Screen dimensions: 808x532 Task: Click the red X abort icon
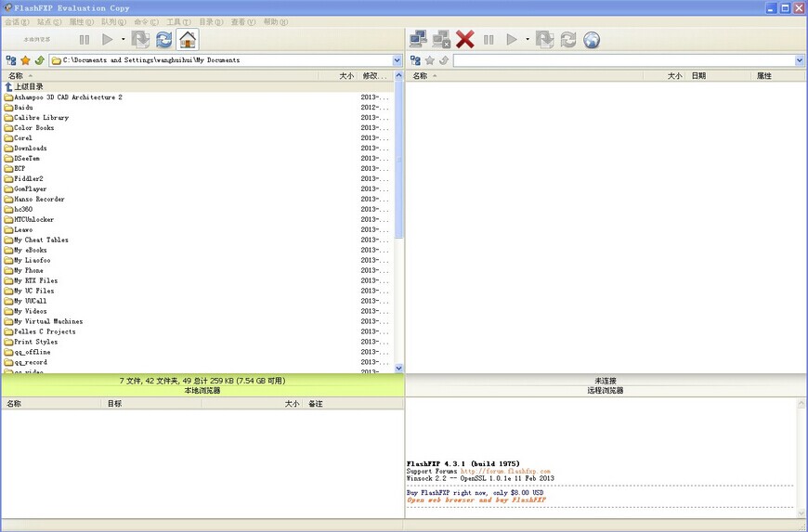[x=465, y=40]
